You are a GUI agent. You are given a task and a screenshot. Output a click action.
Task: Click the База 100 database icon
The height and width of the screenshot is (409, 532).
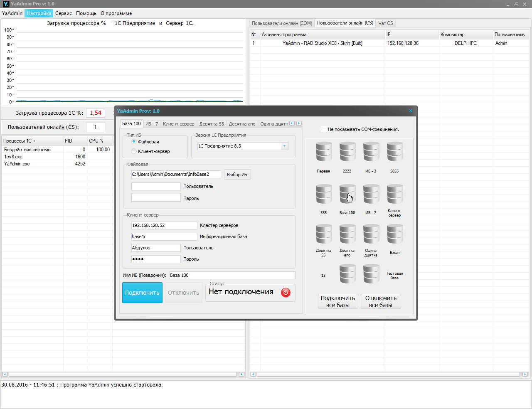(347, 194)
